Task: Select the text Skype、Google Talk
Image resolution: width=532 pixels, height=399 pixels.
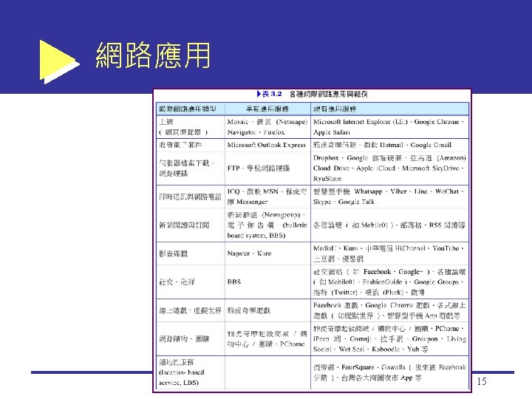Action: (x=344, y=202)
